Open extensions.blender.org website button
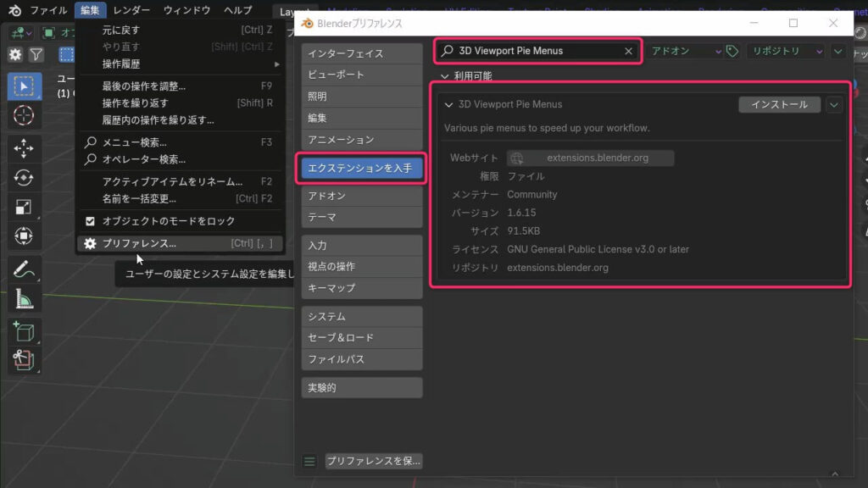This screenshot has width=868, height=488. point(591,158)
